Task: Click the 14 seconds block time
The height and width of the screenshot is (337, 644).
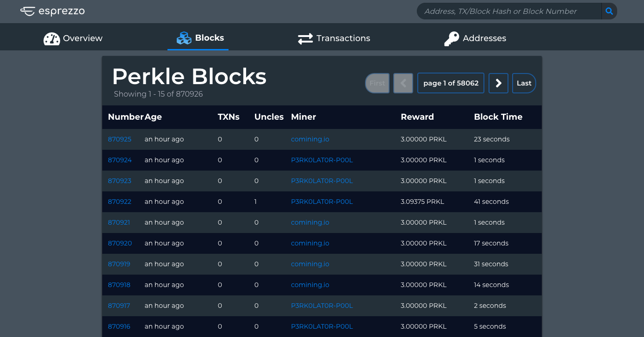Action: click(x=491, y=285)
